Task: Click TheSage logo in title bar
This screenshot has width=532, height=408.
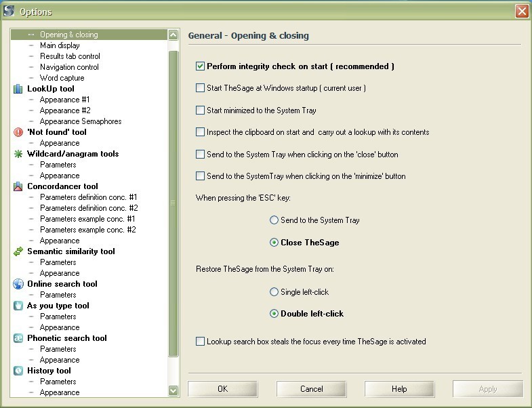Action: [9, 11]
